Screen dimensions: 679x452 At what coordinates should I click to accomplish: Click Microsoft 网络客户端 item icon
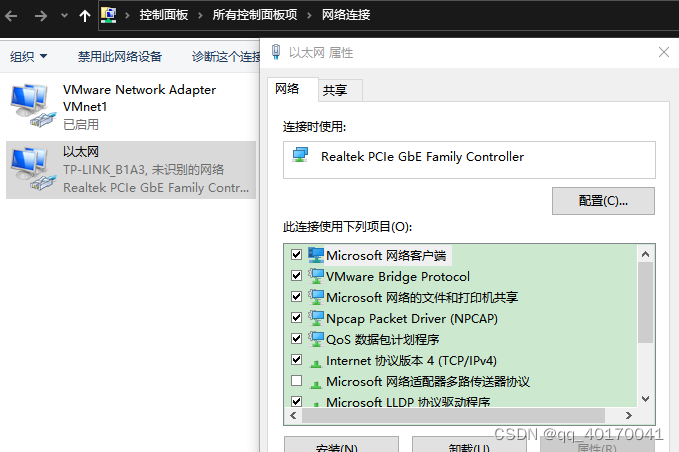click(x=316, y=255)
